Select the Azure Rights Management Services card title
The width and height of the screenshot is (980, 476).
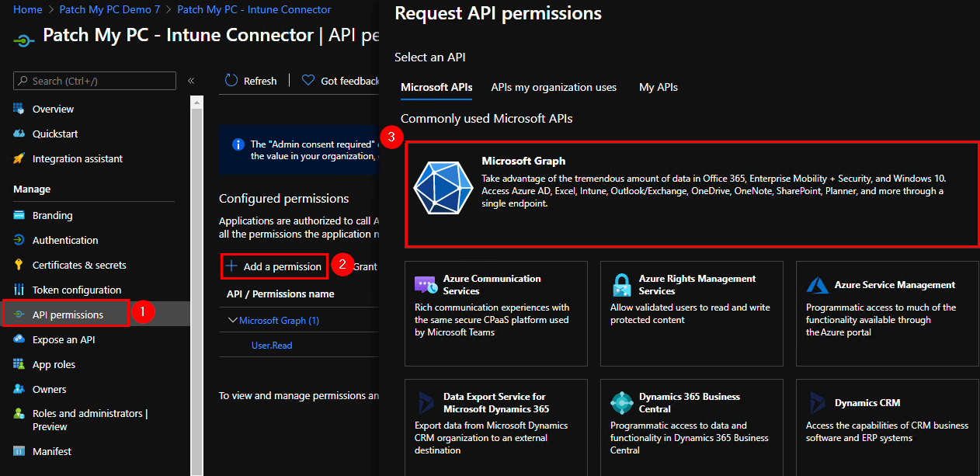click(x=697, y=285)
